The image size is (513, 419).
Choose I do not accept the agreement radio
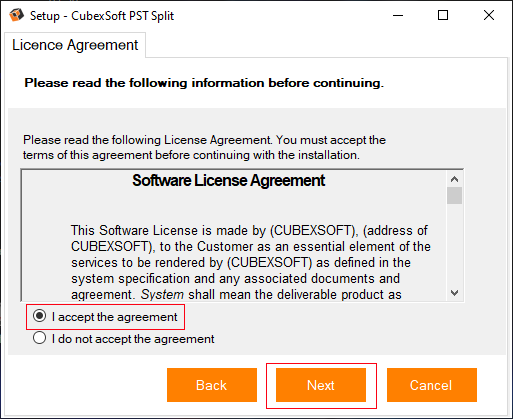pyautogui.click(x=39, y=338)
